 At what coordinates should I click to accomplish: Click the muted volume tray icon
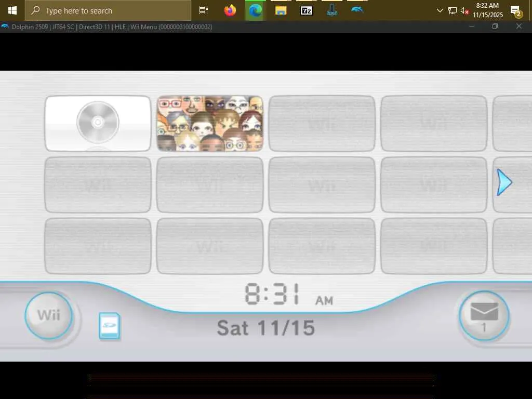click(464, 10)
